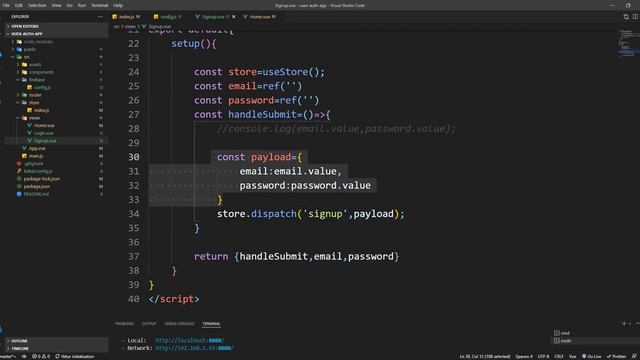Switch to the Output panel tab
This screenshot has height=360, width=640.
point(149,324)
